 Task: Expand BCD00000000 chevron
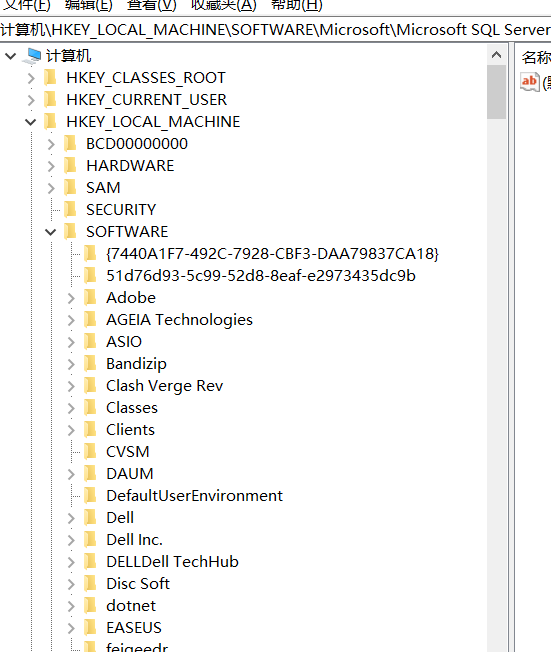click(51, 144)
